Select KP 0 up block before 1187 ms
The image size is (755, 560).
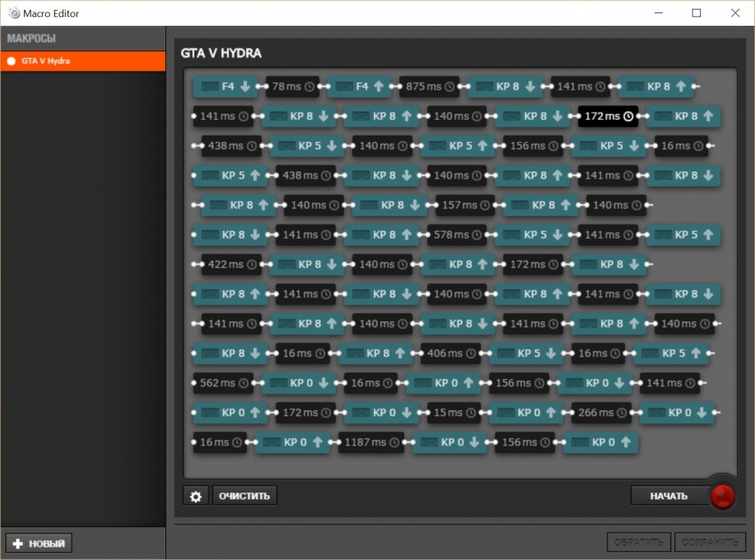click(x=293, y=442)
